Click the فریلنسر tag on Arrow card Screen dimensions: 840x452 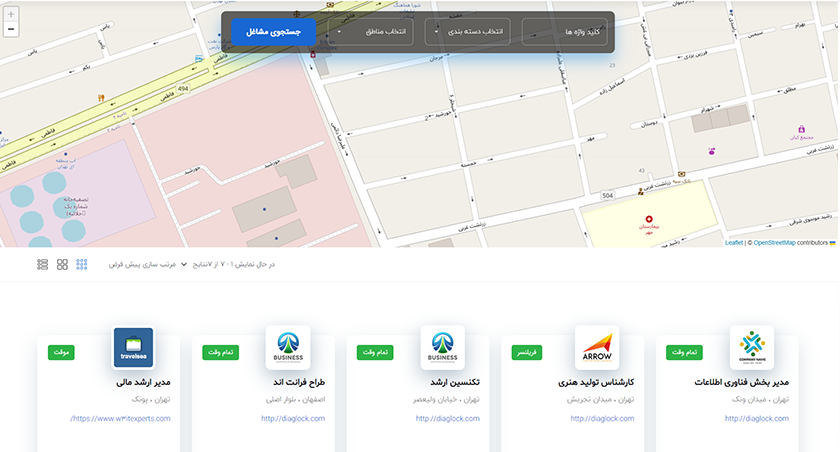tap(528, 352)
